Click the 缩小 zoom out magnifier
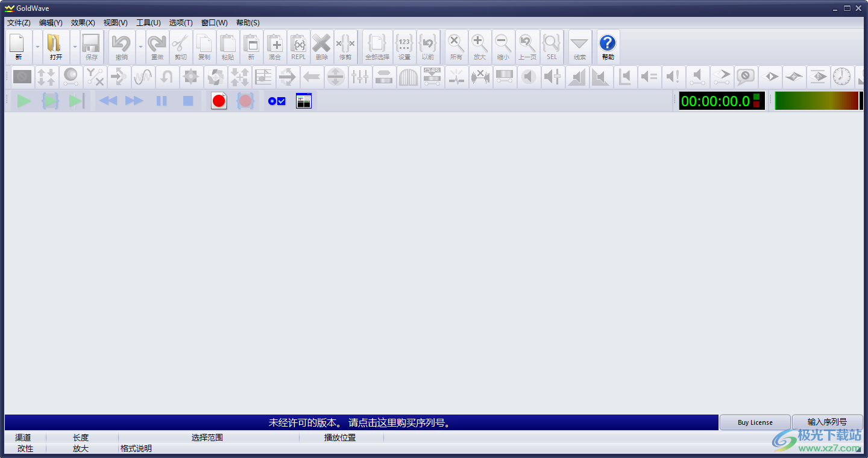Viewport: 868px width, 458px height. 503,47
